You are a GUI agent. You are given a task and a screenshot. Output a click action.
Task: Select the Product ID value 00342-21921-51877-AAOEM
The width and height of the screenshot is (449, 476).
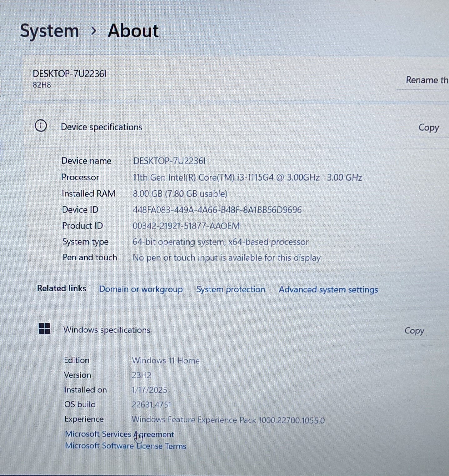[186, 226]
